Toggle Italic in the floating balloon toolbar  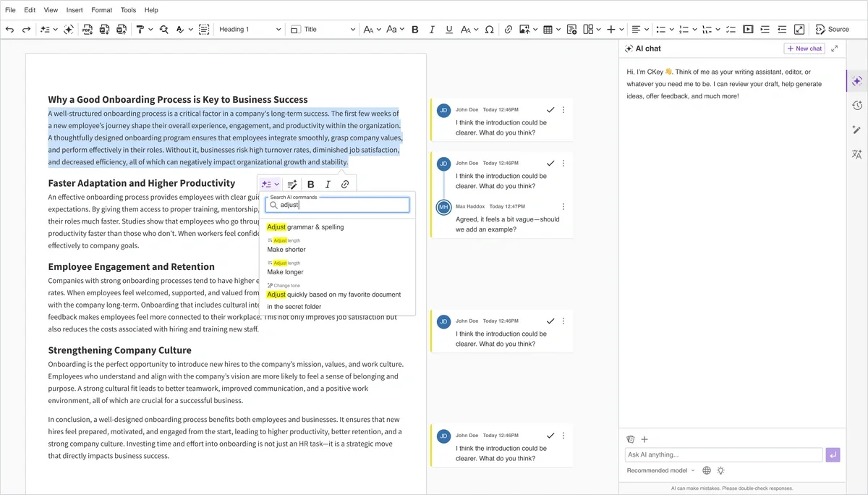[328, 185]
